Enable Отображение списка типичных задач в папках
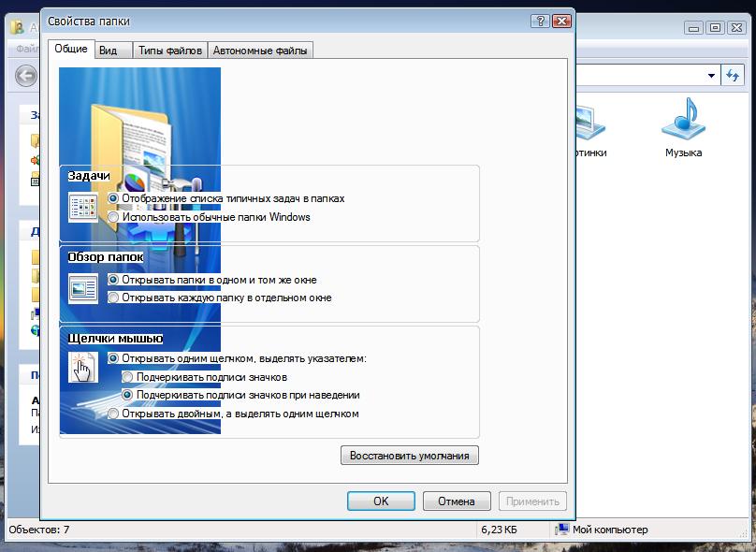The image size is (756, 552). (x=114, y=198)
